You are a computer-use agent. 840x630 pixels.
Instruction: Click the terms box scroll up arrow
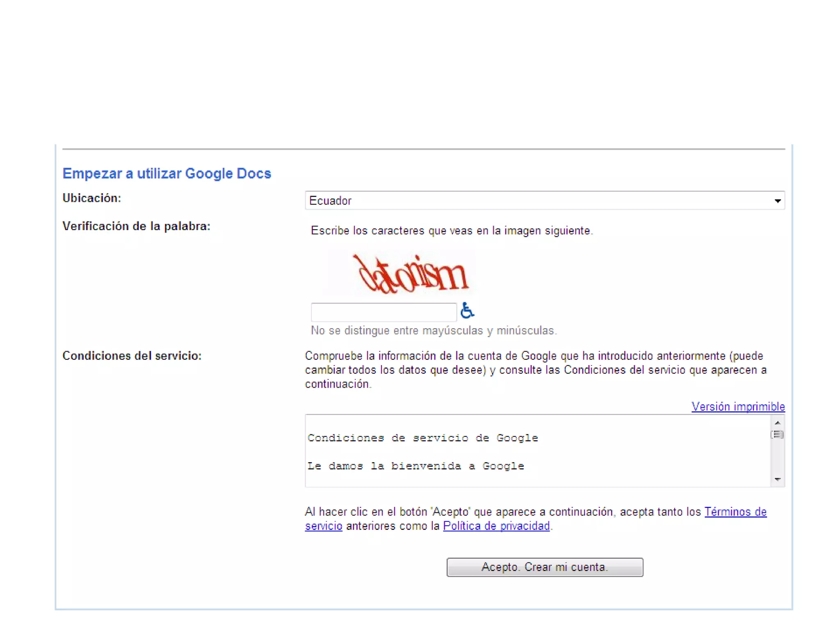pyautogui.click(x=777, y=422)
